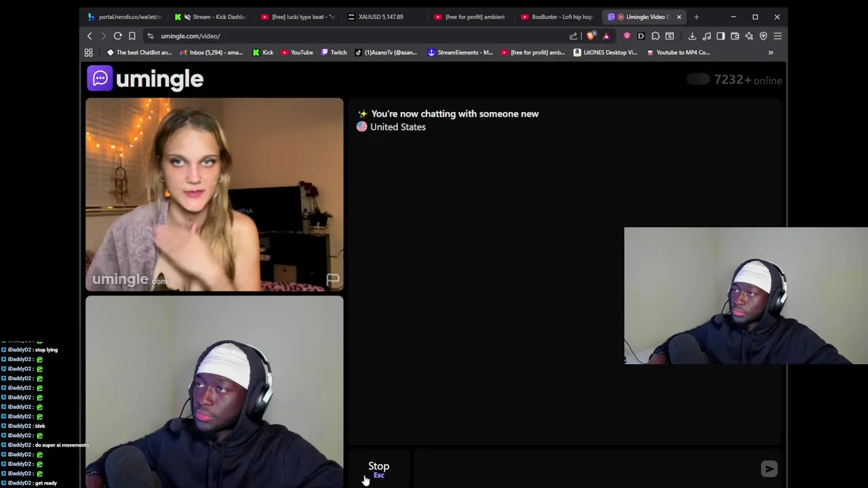Click the umingle.com/video/ address bar
This screenshot has width=868, height=488.
[353, 36]
